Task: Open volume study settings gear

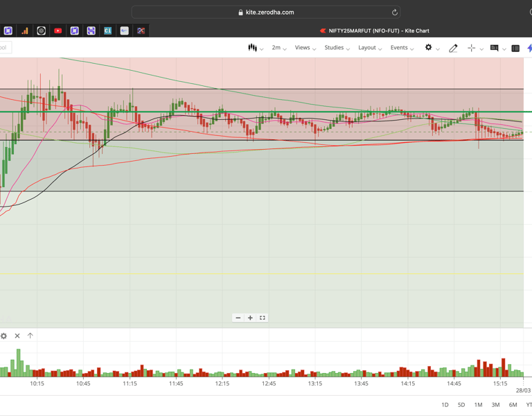Action: (x=3, y=336)
